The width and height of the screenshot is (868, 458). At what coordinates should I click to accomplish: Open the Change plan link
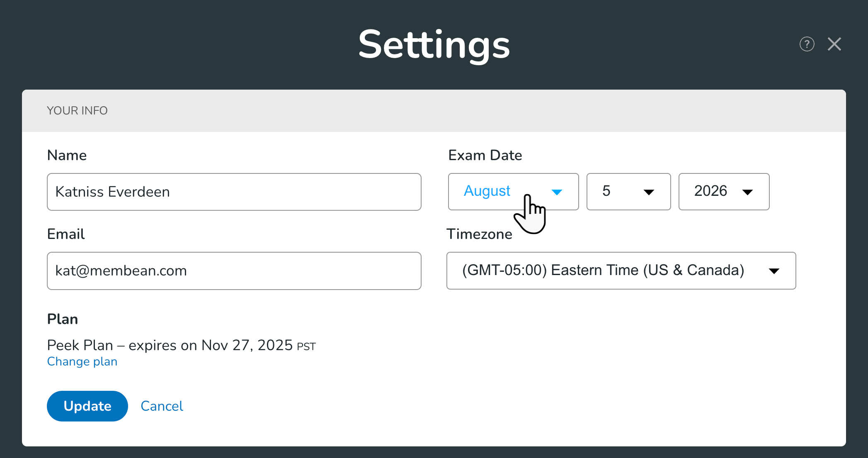[82, 361]
